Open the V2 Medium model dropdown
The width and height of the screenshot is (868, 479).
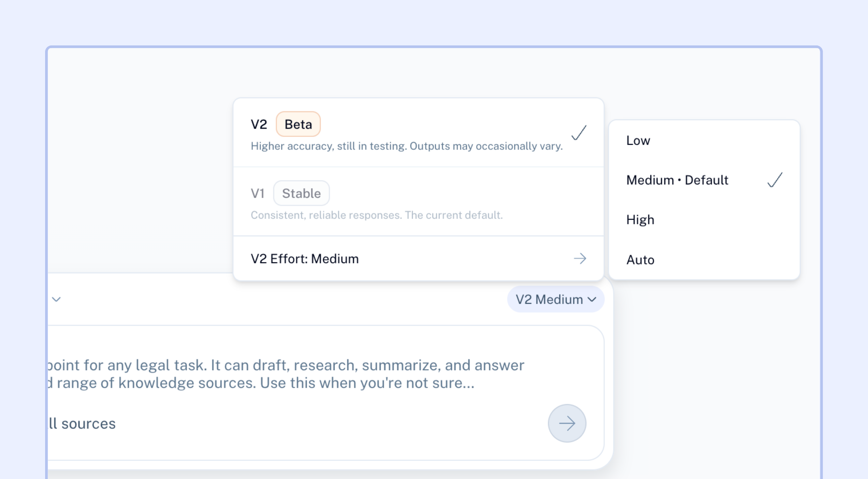[555, 299]
